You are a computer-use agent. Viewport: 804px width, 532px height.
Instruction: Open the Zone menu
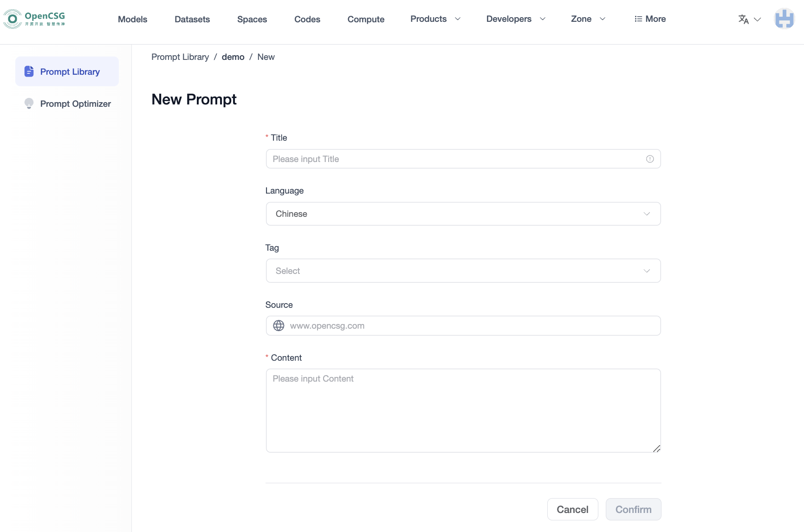point(588,19)
